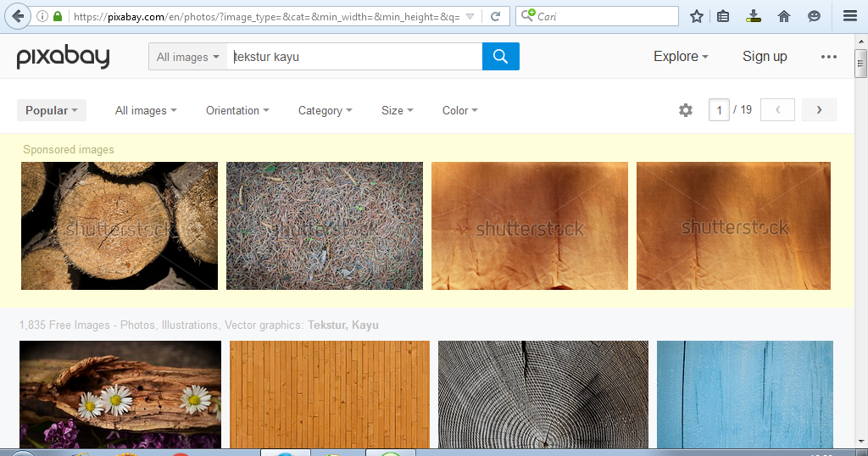Submit search with blue magnifier button
The image size is (868, 456).
pos(500,57)
